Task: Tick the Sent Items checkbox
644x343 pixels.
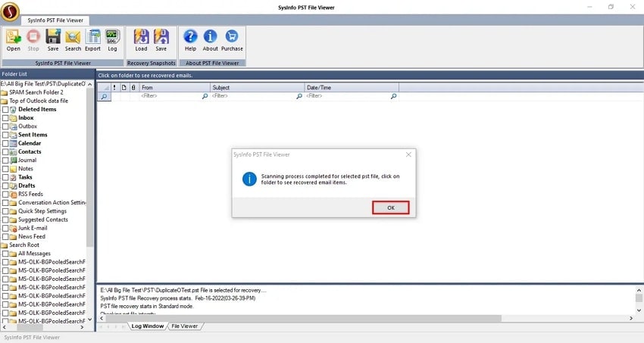Action: [x=5, y=135]
